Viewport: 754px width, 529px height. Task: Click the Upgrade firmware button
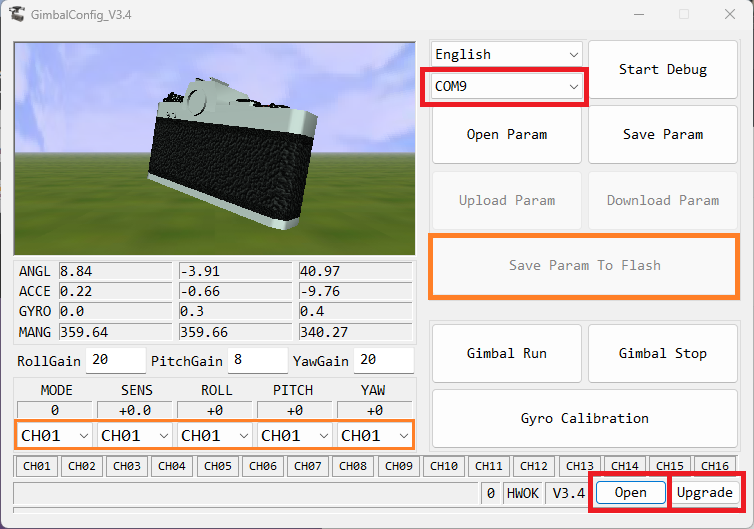coord(705,492)
